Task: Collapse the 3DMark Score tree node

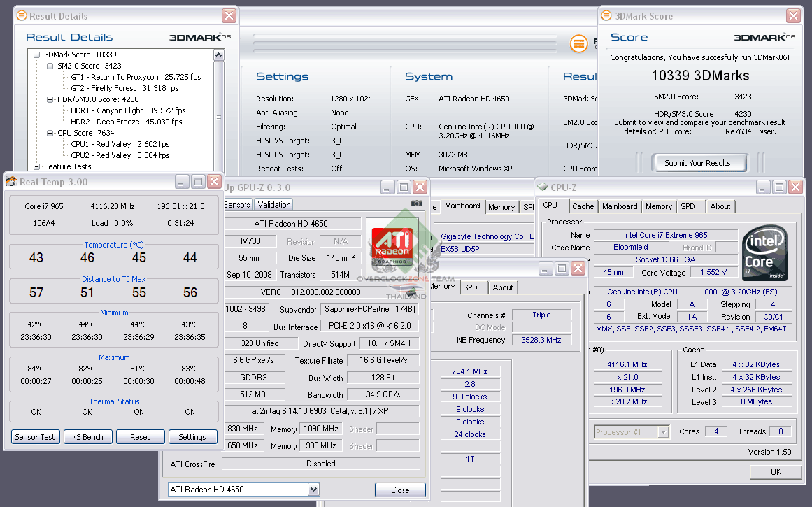Action: coord(37,55)
